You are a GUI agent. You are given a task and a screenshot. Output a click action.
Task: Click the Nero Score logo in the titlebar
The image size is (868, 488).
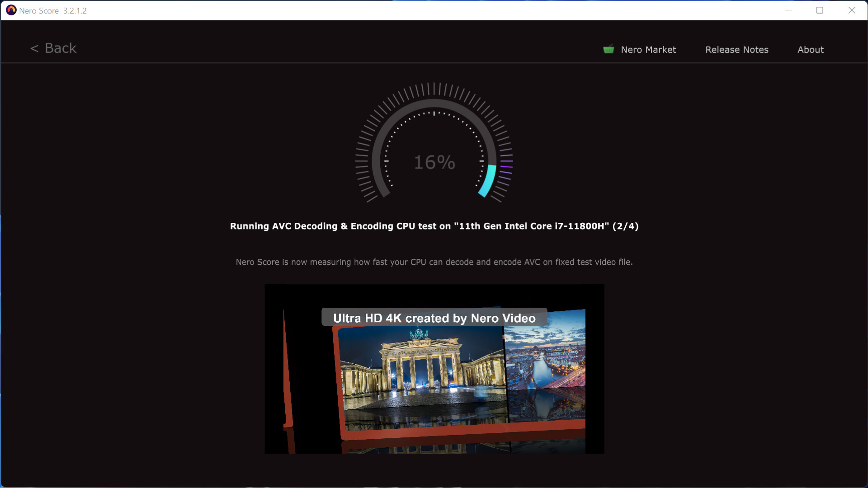click(x=11, y=10)
